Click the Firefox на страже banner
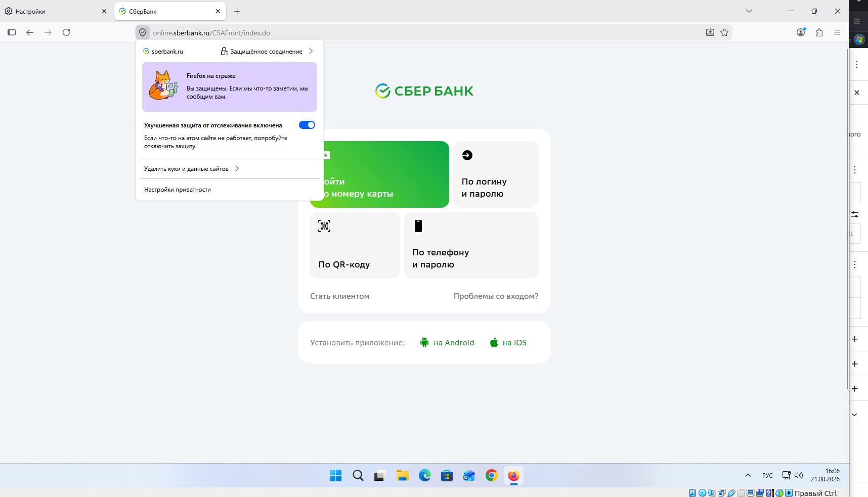This screenshot has width=868, height=497. (x=230, y=87)
